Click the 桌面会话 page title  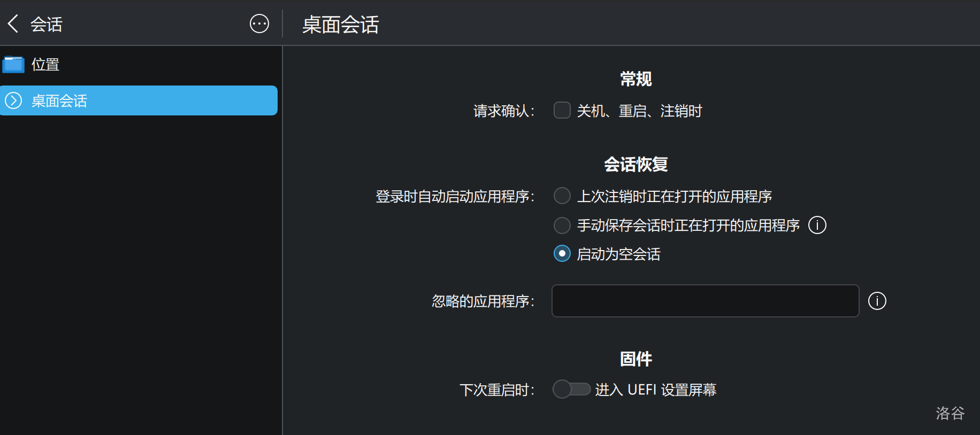tap(339, 25)
